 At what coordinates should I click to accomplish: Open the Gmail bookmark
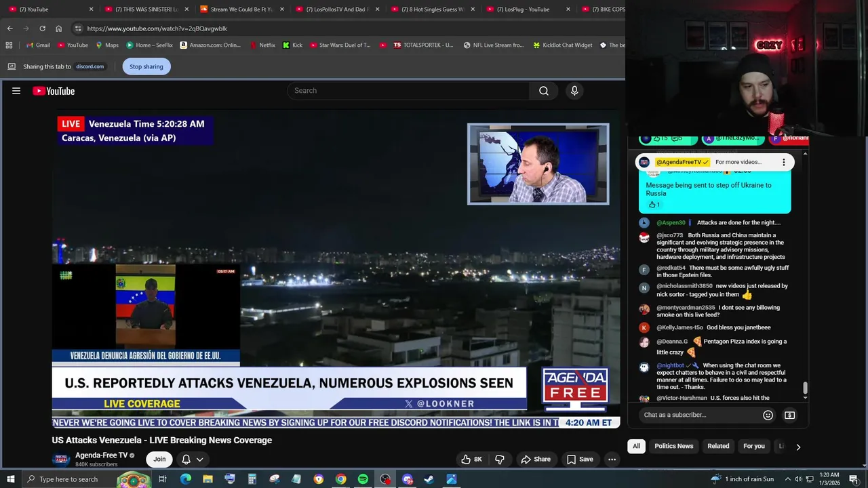(x=37, y=45)
